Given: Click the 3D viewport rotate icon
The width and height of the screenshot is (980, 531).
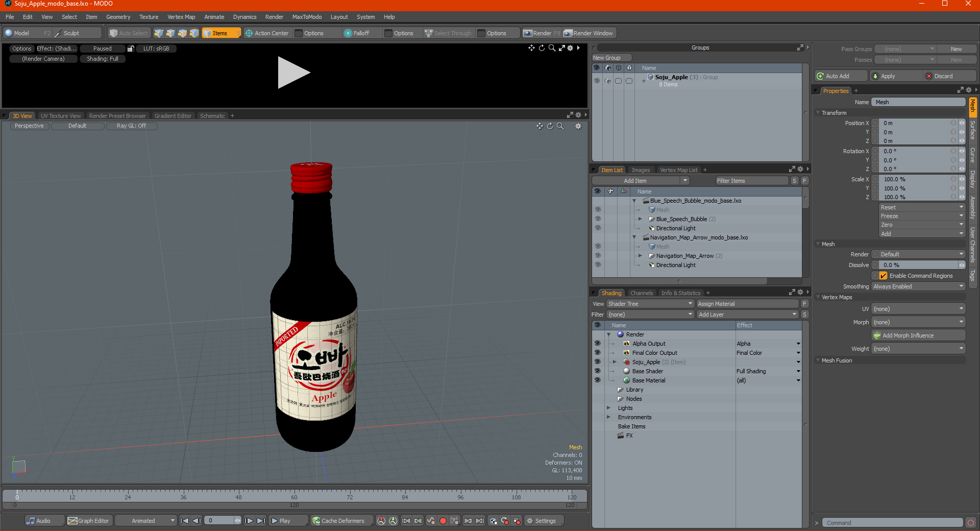Looking at the screenshot, I should [550, 126].
